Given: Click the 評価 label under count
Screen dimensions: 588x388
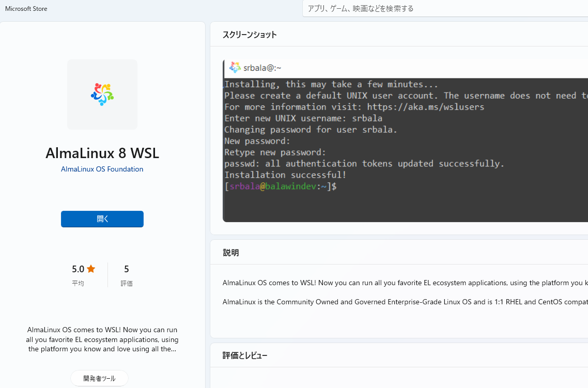Looking at the screenshot, I should click(x=127, y=284).
